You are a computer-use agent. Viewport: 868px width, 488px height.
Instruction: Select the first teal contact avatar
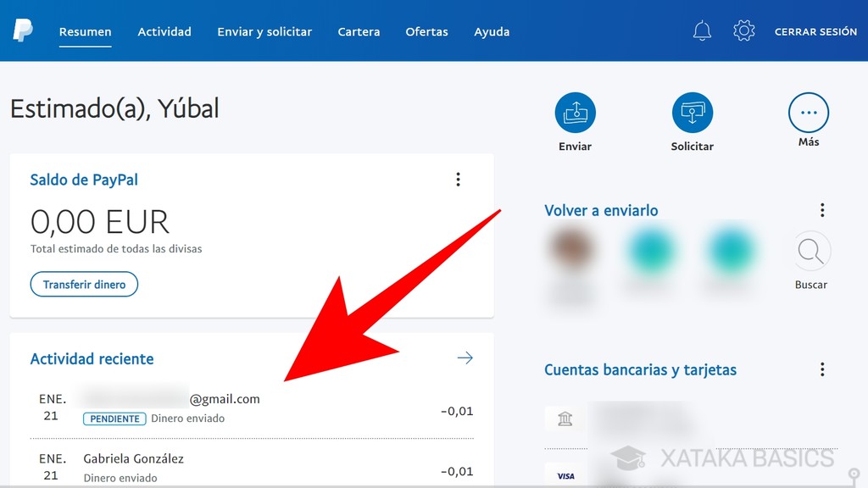tap(651, 251)
